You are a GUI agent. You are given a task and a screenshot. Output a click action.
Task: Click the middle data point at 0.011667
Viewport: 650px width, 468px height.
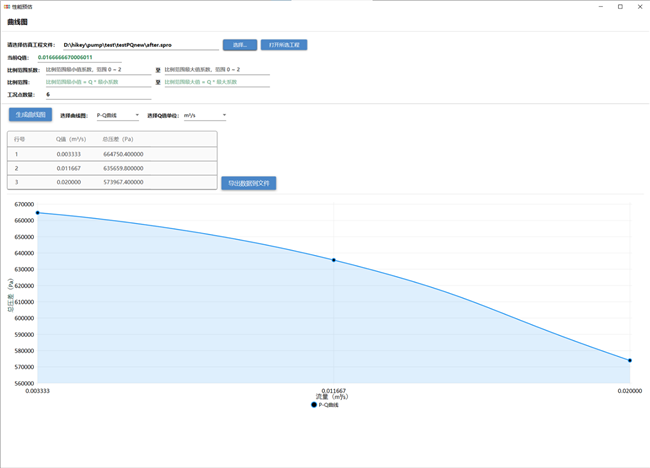tap(334, 260)
